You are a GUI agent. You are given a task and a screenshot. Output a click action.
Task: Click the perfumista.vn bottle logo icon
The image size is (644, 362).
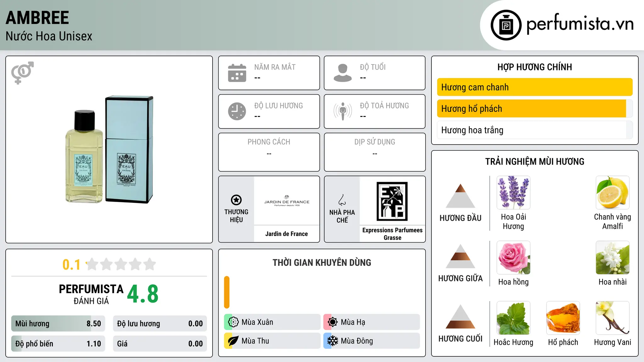tap(506, 25)
